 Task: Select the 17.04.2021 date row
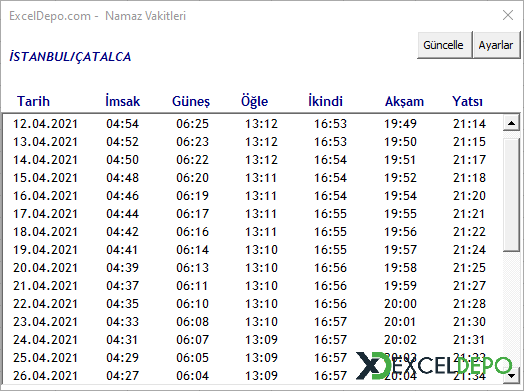[252, 214]
